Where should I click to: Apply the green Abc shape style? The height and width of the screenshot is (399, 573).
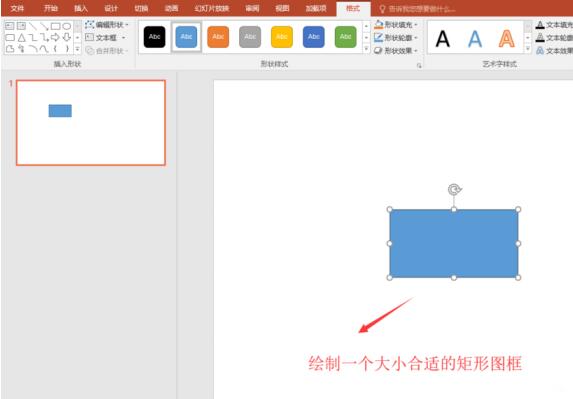pyautogui.click(x=345, y=37)
